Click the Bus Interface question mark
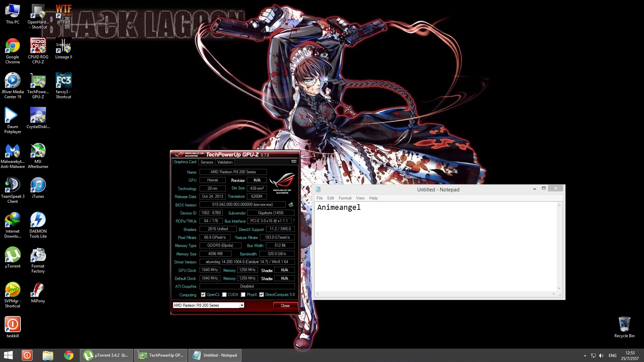Image resolution: width=644 pixels, height=362 pixels. (293, 221)
